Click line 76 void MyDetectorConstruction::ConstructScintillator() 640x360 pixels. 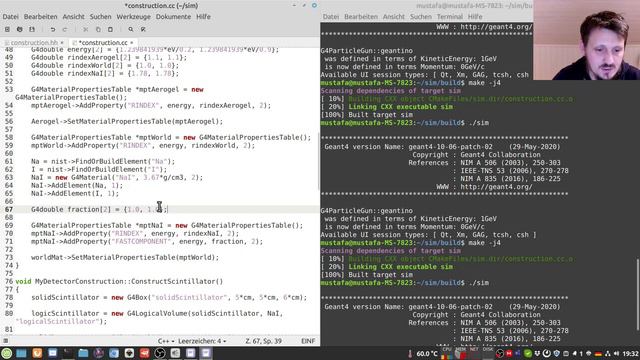click(119, 282)
